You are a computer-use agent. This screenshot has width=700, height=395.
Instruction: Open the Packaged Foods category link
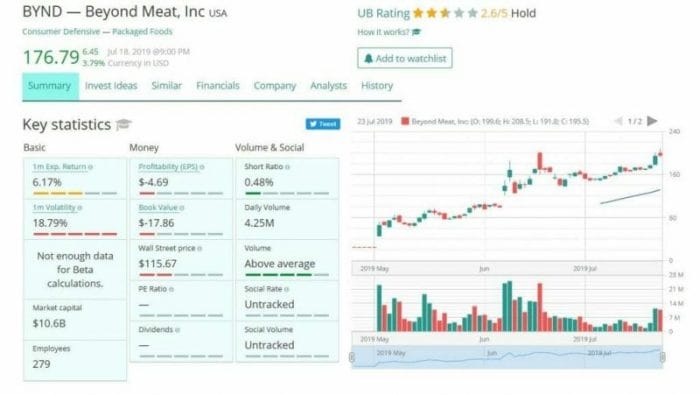point(142,32)
